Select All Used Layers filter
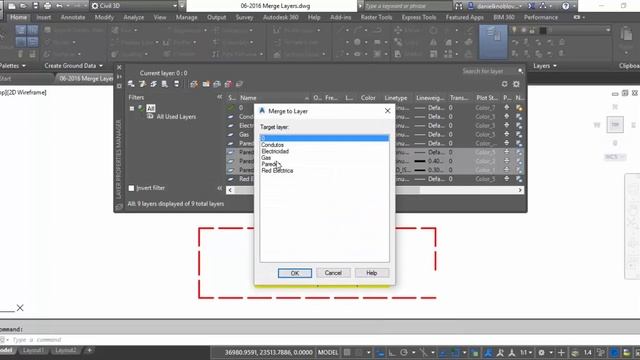Viewport: 640px width, 360px height. [x=176, y=117]
